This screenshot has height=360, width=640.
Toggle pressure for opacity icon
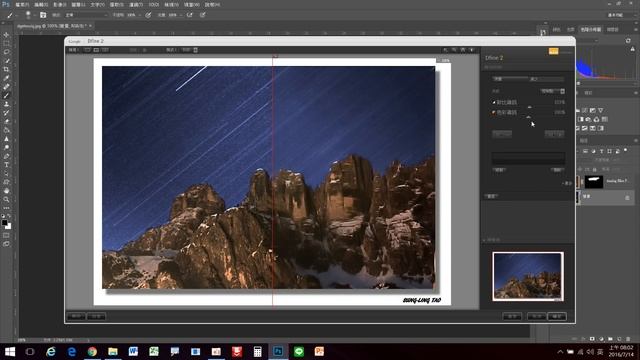148,15
